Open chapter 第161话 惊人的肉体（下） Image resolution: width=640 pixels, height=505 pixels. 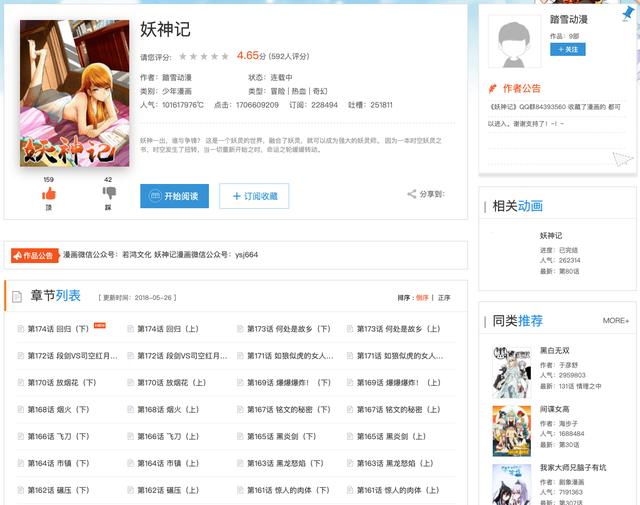[289, 490]
